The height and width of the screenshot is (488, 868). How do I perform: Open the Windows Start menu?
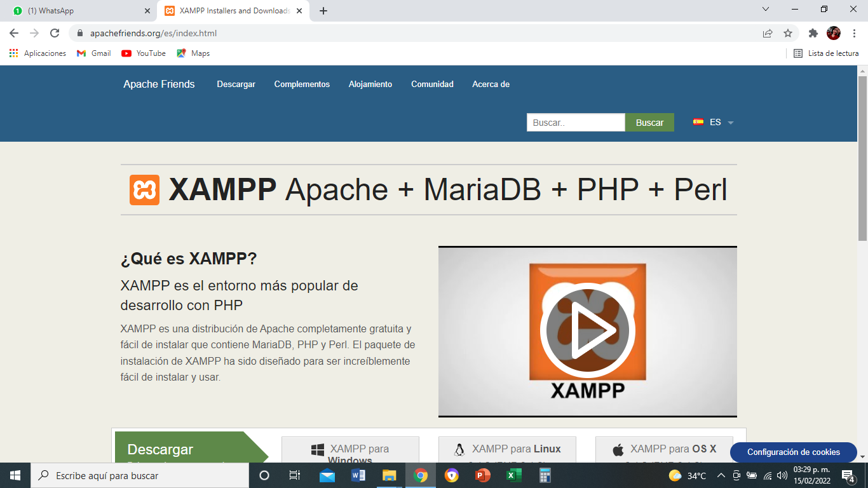point(15,475)
